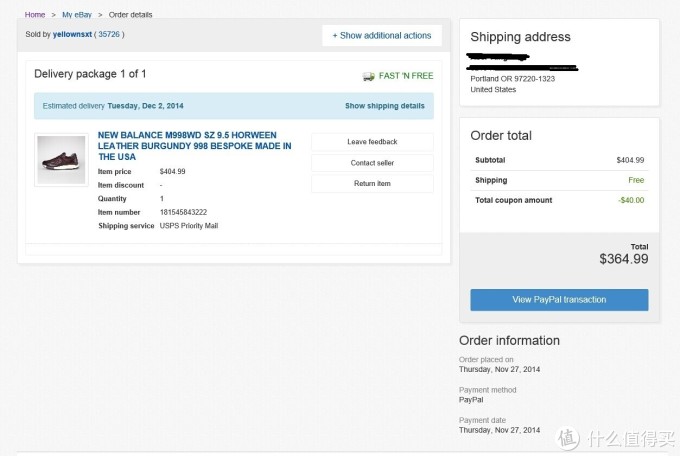This screenshot has width=680, height=456.
Task: Click the Shipping address heading
Action: 520,37
